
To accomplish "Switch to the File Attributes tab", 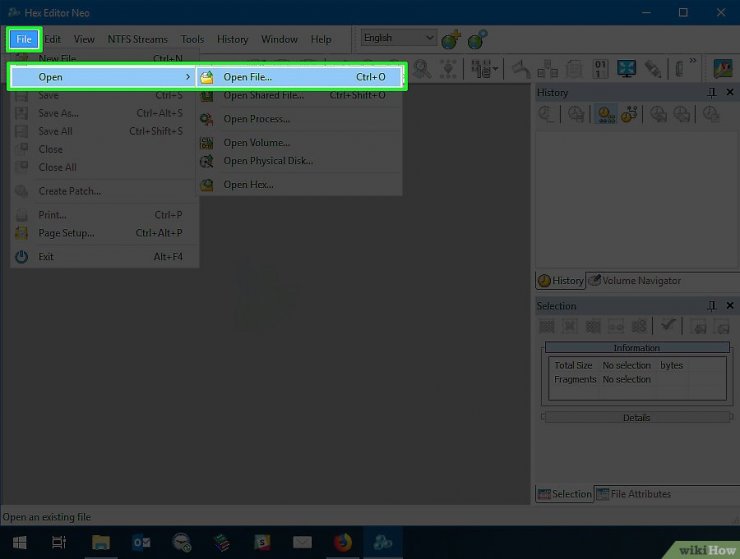I will coord(633,494).
